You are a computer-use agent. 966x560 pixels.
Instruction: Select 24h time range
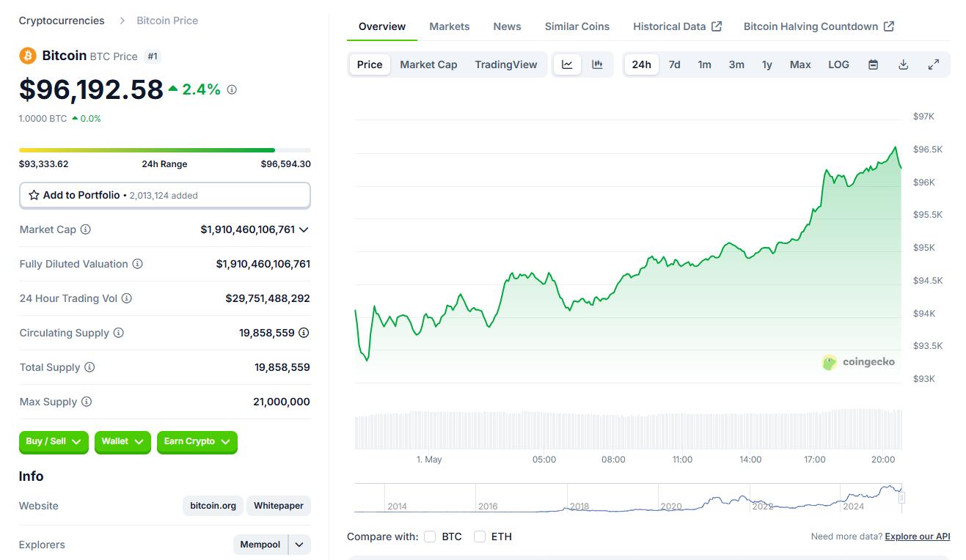[641, 65]
